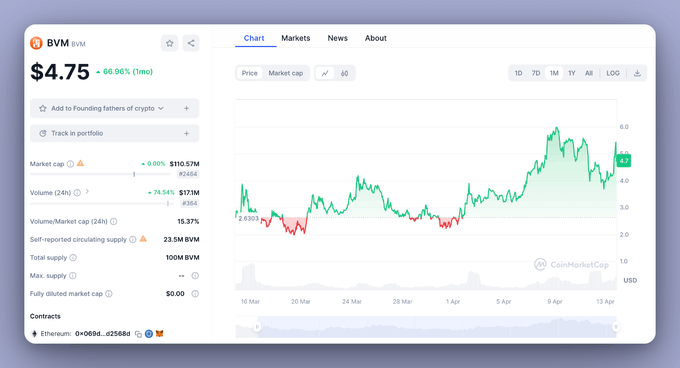Click the plus icon in the watchlist row
This screenshot has height=368, width=680.
186,108
